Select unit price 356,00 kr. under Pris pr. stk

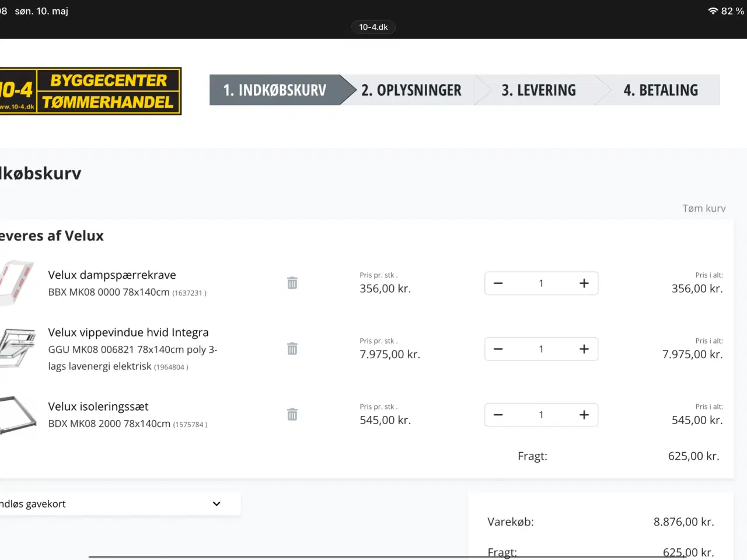385,288
